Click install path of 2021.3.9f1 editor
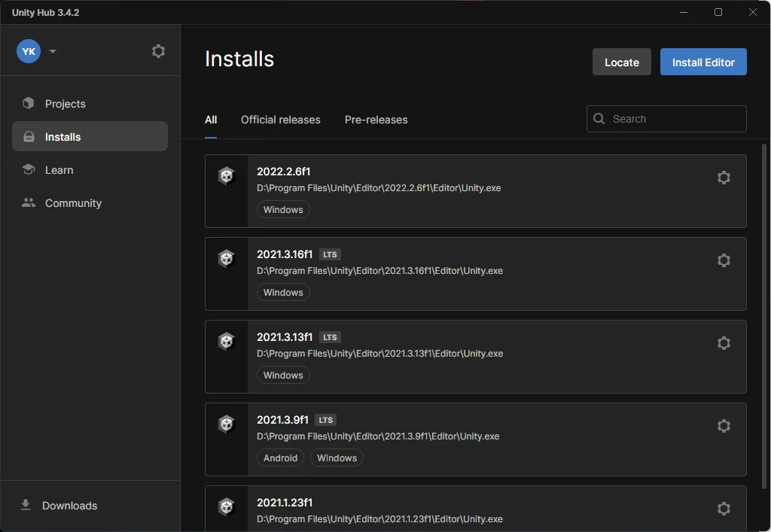The height and width of the screenshot is (532, 771). 378,436
